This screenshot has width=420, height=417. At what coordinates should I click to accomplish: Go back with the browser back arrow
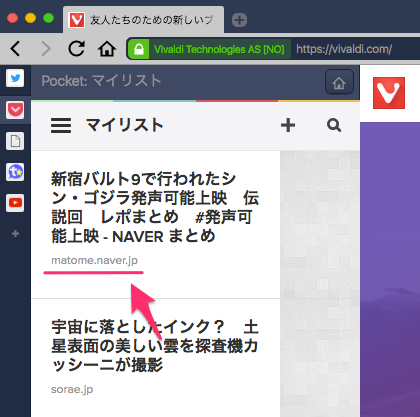click(x=15, y=49)
